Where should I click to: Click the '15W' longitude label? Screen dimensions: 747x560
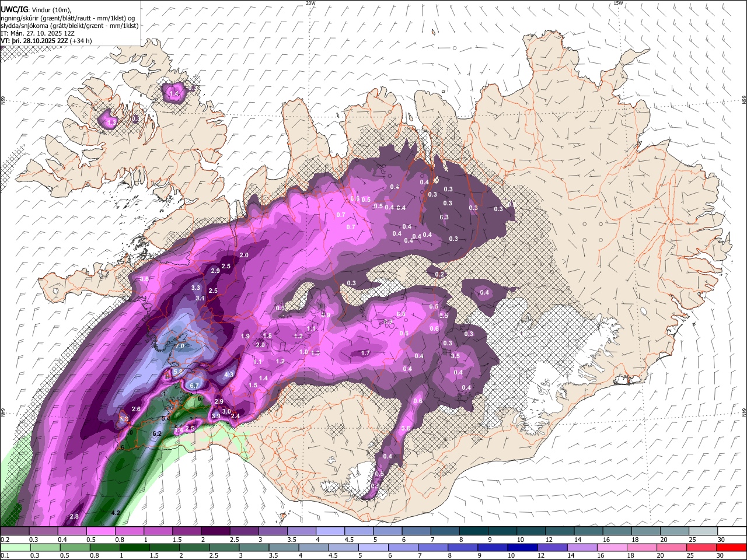point(619,3)
